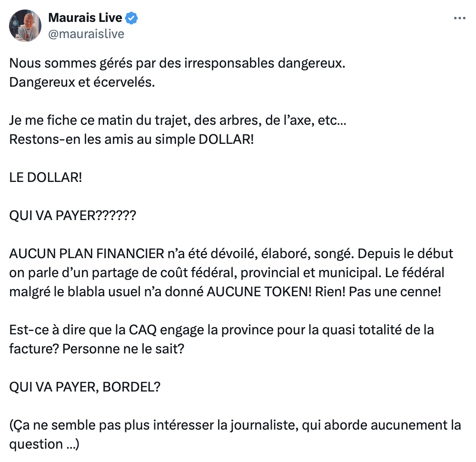Image resolution: width=476 pixels, height=462 pixels.
Task: Open the Maurais Live profile avatar
Action: click(25, 26)
